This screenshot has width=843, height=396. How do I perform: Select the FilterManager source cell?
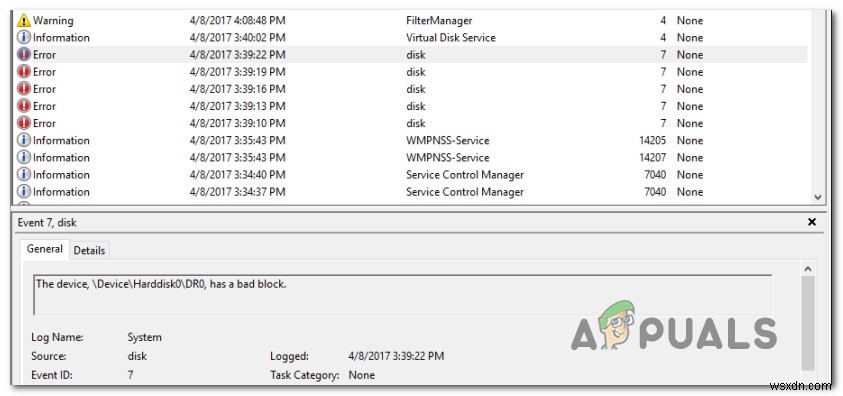(439, 20)
